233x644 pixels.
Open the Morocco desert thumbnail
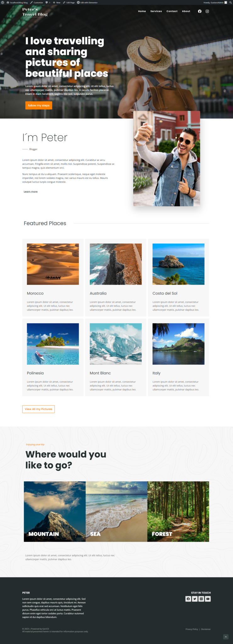[53, 264]
